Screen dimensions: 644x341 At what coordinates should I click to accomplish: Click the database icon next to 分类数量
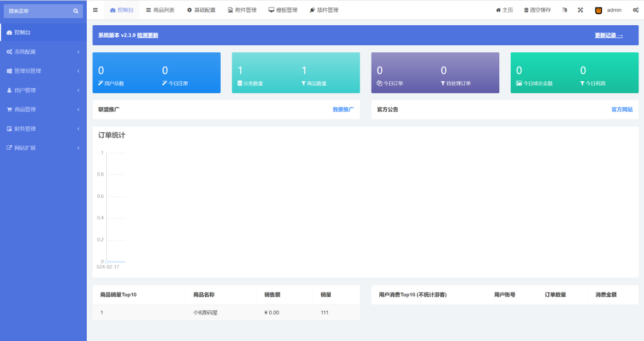(x=240, y=83)
